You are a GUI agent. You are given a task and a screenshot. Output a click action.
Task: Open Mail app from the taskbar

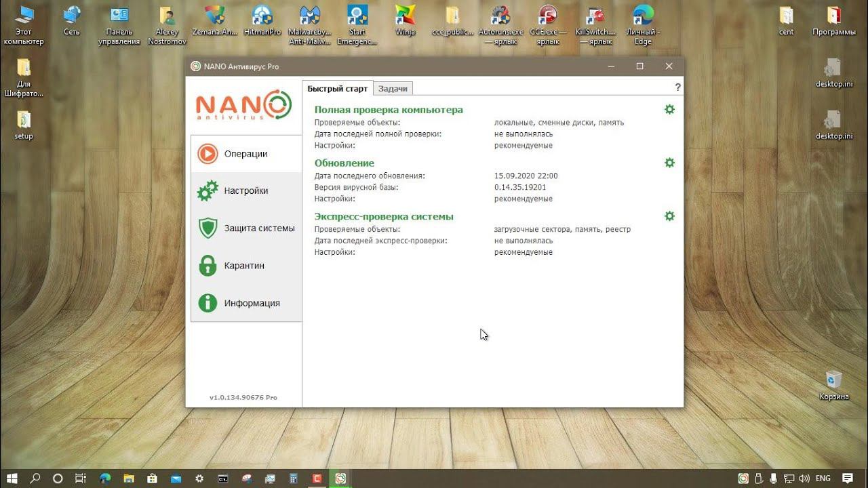176,478
